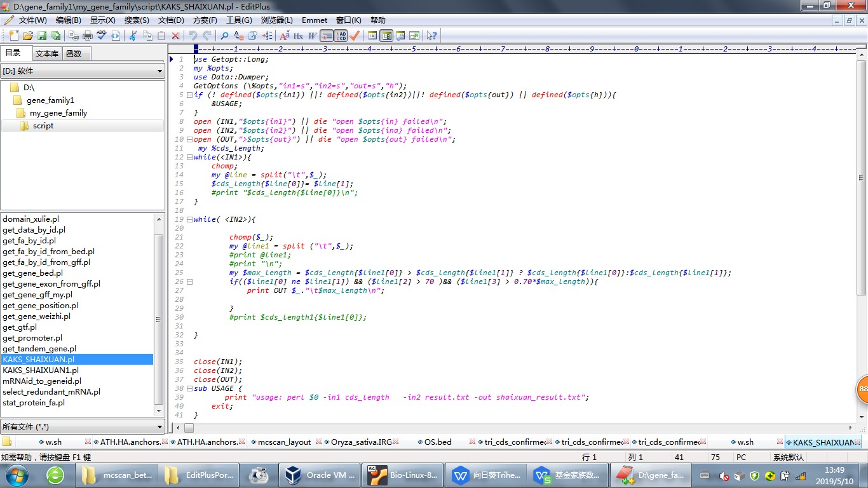Run the ABC spell check icon
868x488 pixels.
102,36
